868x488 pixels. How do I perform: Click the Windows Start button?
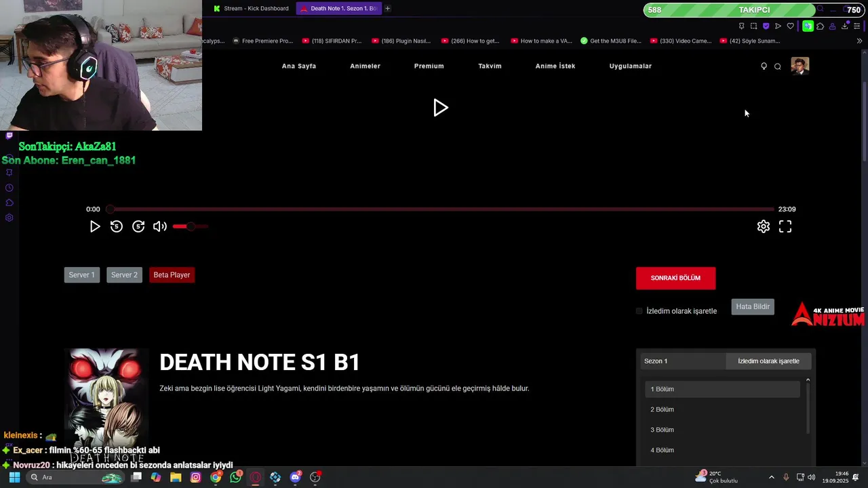tap(14, 477)
